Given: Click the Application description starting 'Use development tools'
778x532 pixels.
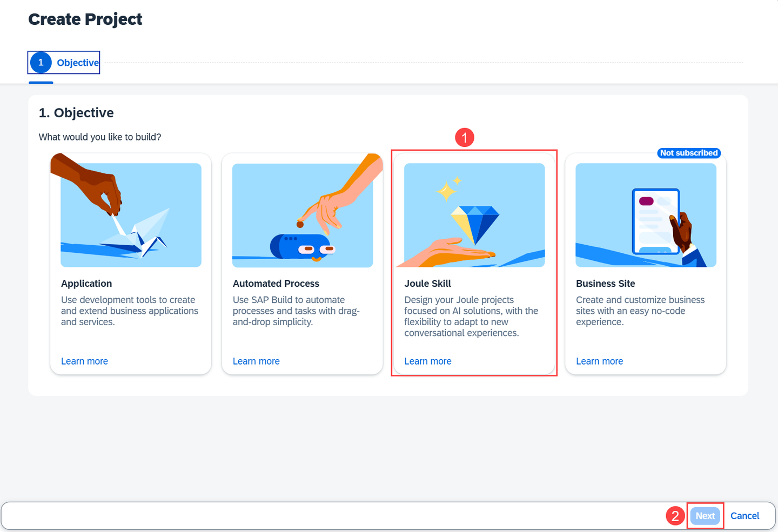Looking at the screenshot, I should coord(130,311).
